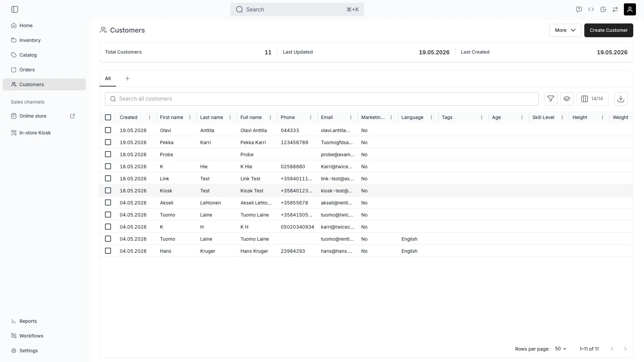Open the 14/14 columns selector

point(592,99)
